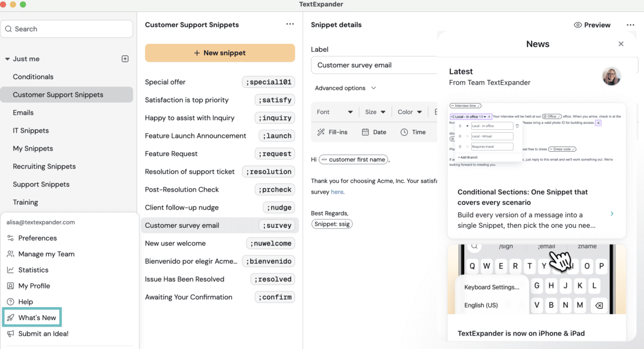Select the Special offer snippet

[220, 82]
